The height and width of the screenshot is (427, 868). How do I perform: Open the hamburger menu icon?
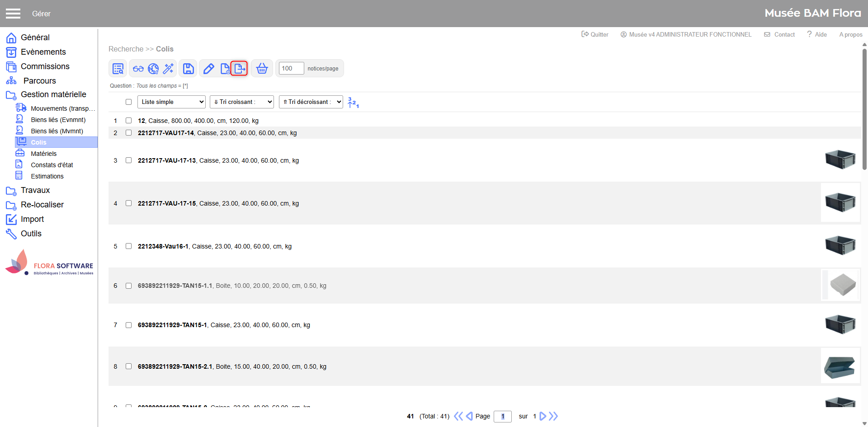tap(13, 14)
